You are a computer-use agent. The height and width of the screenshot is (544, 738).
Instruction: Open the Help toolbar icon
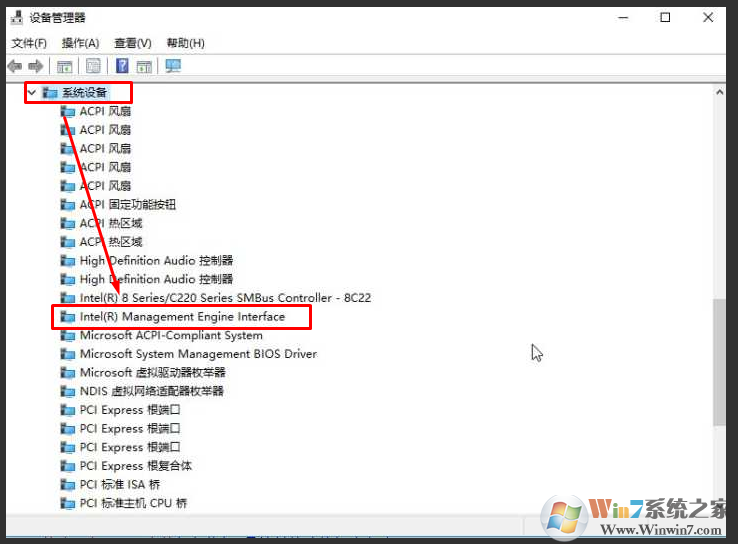(x=122, y=66)
